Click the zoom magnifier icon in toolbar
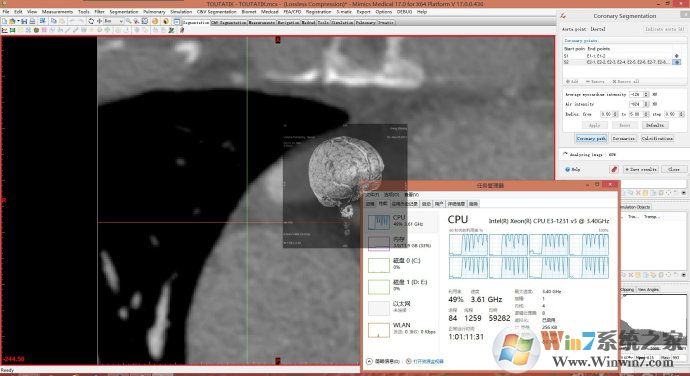The width and height of the screenshot is (690, 376). pyautogui.click(x=128, y=21)
